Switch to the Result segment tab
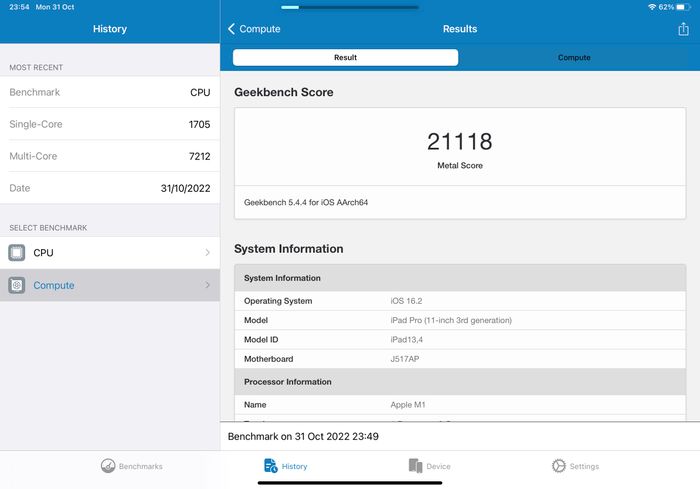Viewport: 700px width, 489px height. pyautogui.click(x=345, y=58)
